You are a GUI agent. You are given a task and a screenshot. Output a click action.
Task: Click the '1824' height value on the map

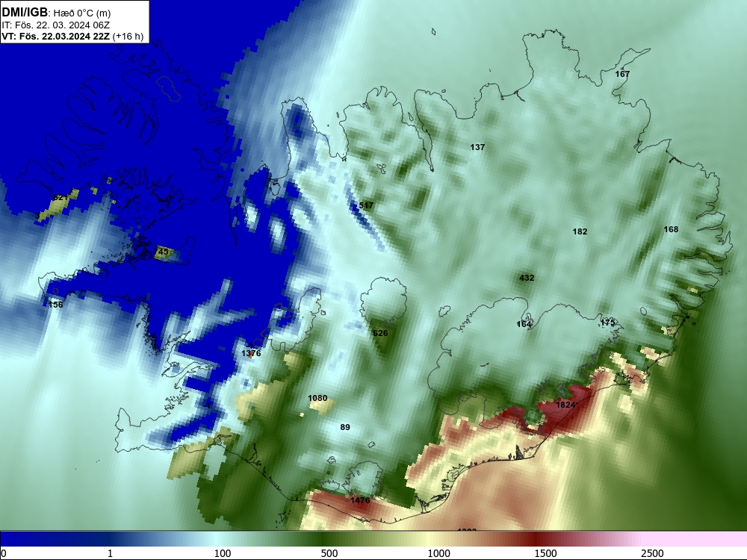(x=565, y=405)
